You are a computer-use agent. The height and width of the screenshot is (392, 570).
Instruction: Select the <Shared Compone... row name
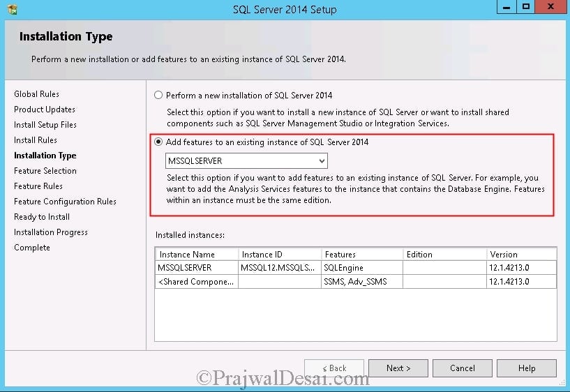197,282
